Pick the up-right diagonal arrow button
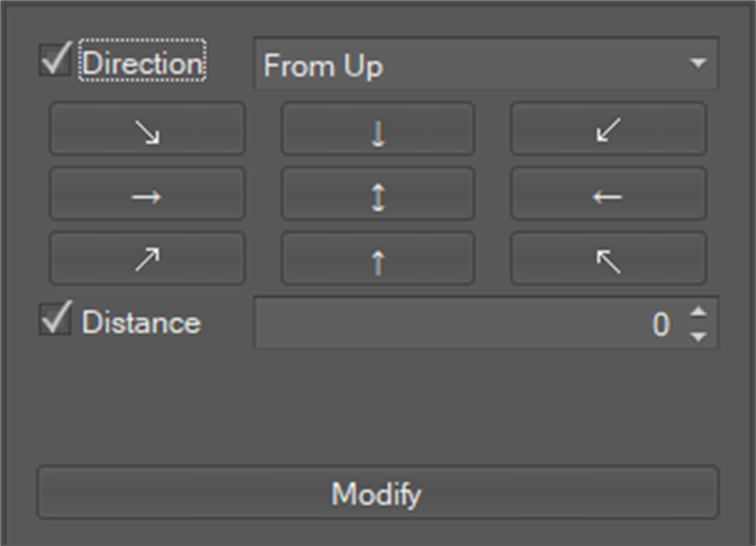Image resolution: width=756 pixels, height=546 pixels. tap(147, 259)
